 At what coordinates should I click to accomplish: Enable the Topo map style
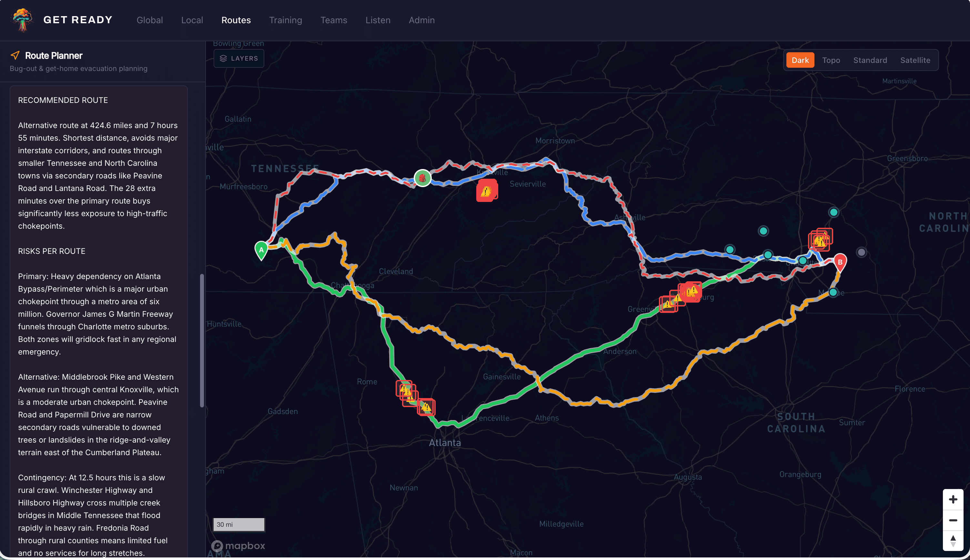[831, 60]
